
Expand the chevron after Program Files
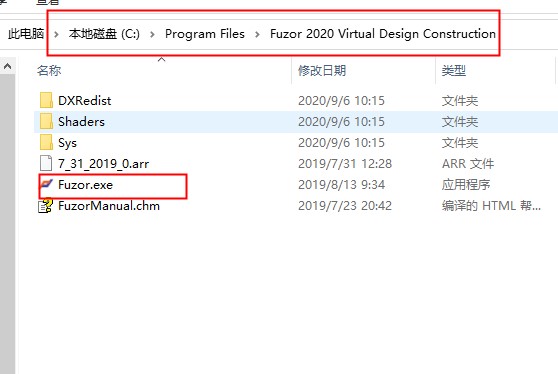click(x=257, y=34)
